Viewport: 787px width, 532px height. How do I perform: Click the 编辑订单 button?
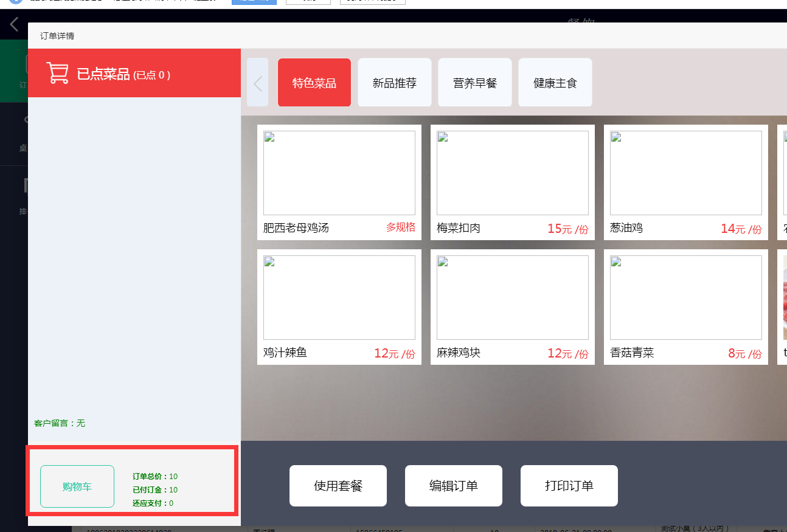[454, 486]
